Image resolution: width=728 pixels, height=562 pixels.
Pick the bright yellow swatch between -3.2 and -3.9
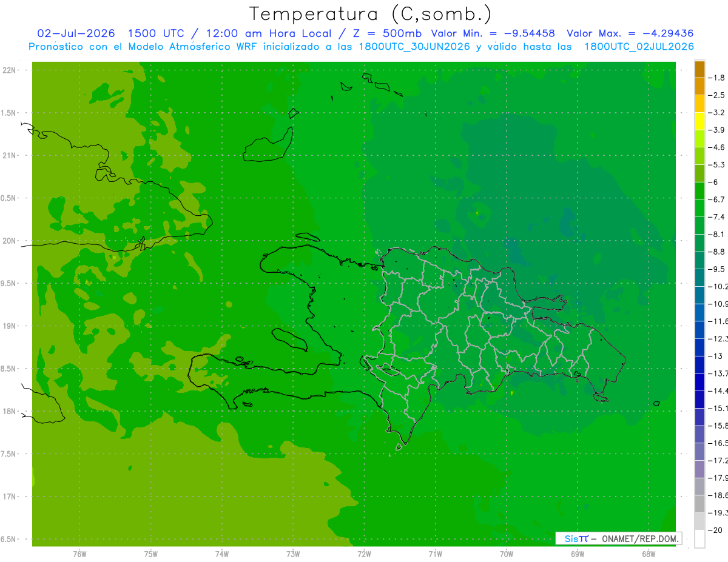coord(699,121)
